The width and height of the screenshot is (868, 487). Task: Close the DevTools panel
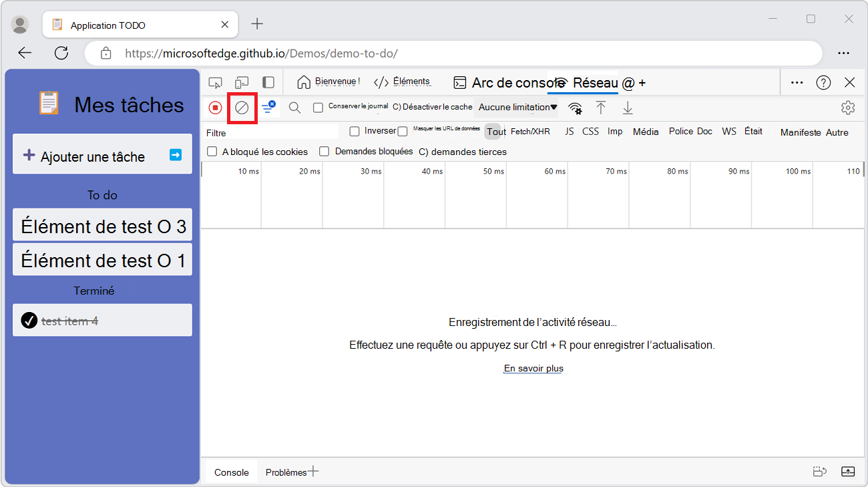click(849, 82)
